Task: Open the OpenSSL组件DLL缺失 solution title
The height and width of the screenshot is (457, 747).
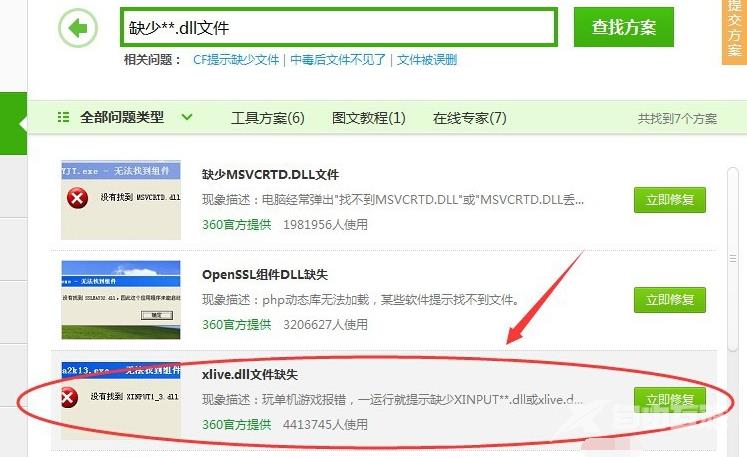Action: pyautogui.click(x=265, y=274)
